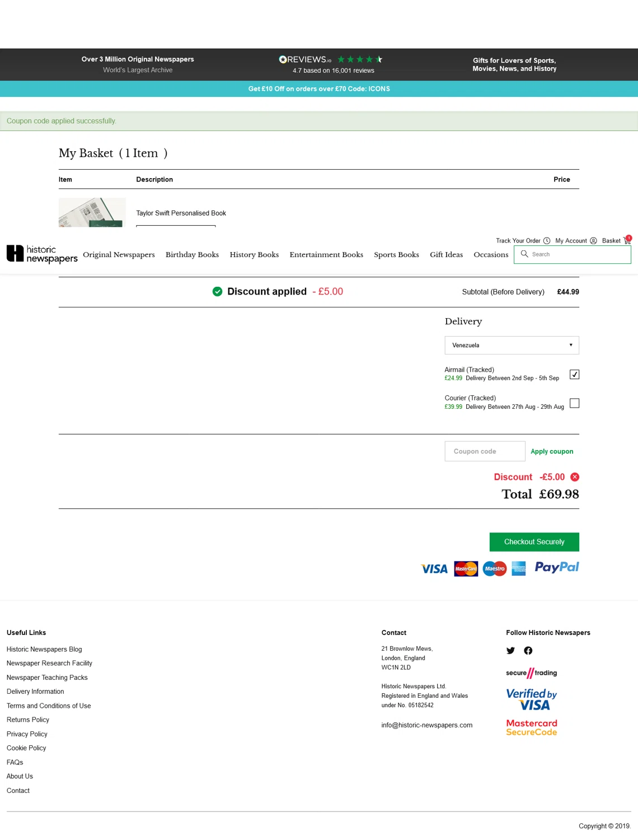The height and width of the screenshot is (840, 638).
Task: Click the Track Your Order link
Action: (x=518, y=241)
